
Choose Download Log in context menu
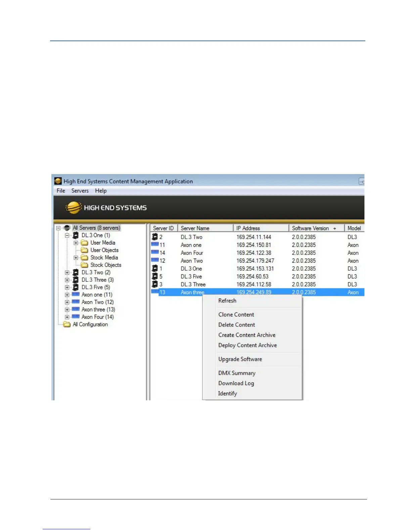[x=236, y=383]
